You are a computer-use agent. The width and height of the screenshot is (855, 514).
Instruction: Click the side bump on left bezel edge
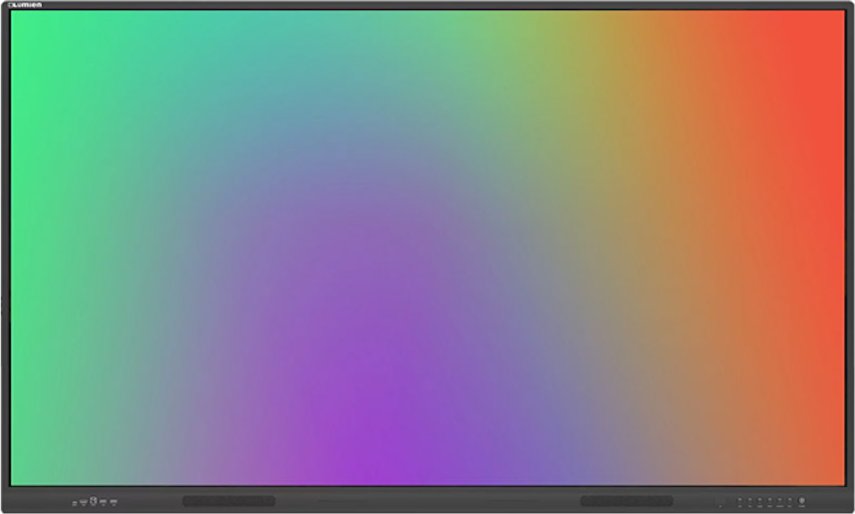click(x=2, y=305)
